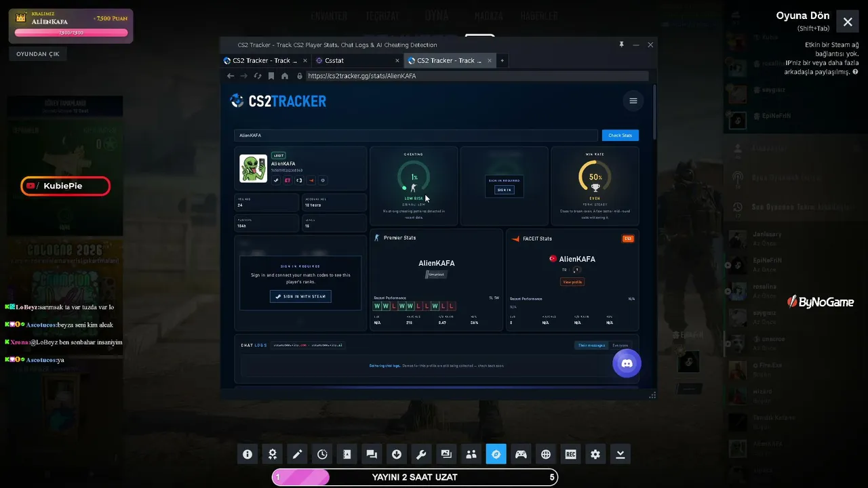Pin the overlay browser window
The height and width of the screenshot is (488, 868).
[621, 45]
